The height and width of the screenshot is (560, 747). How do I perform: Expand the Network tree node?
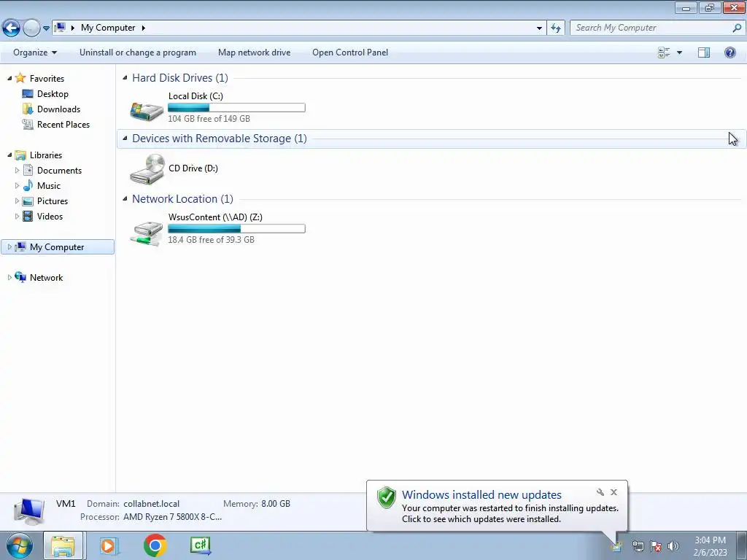click(x=9, y=277)
